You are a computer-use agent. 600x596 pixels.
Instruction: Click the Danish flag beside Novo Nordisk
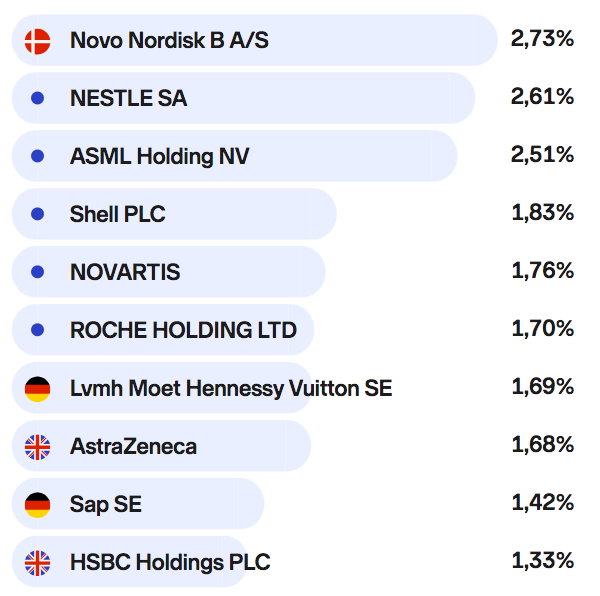37,41
